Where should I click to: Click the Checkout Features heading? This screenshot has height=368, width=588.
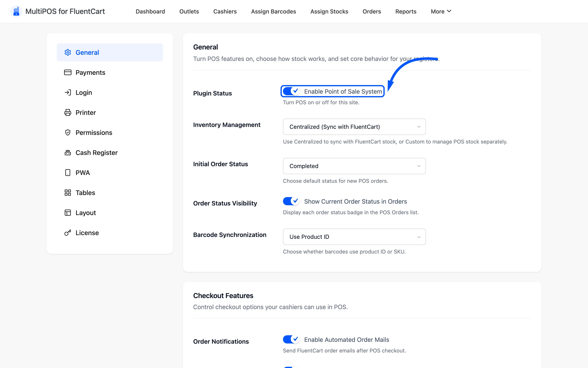coord(223,295)
